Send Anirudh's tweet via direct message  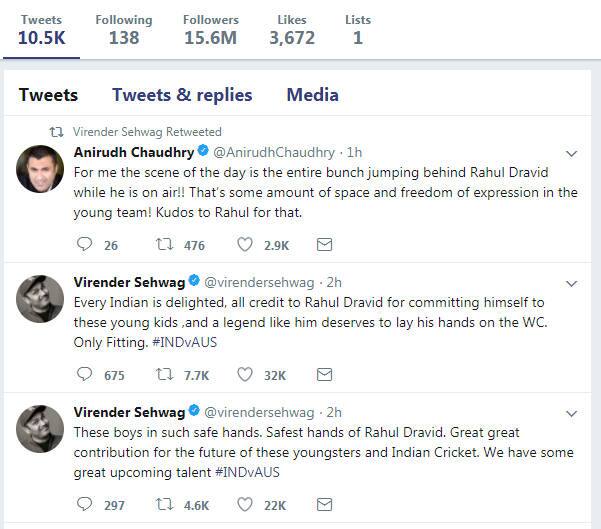coord(324,244)
